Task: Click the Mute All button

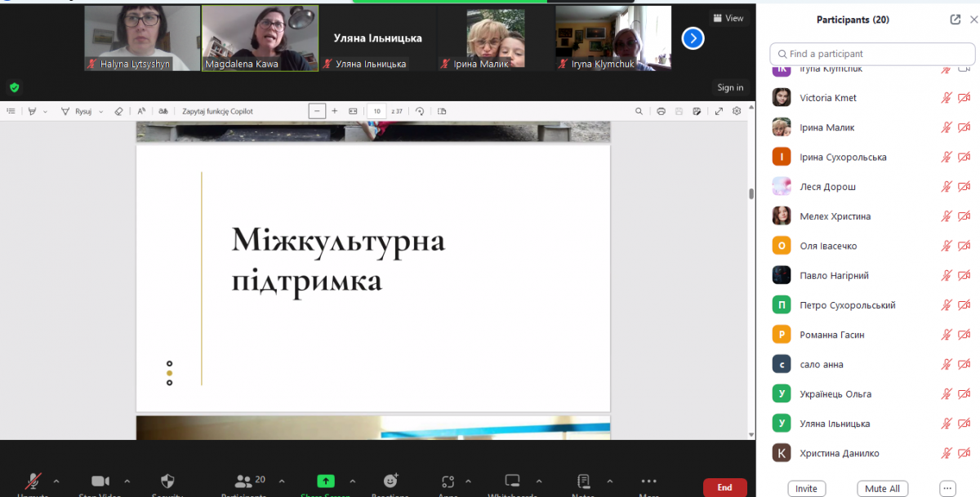Action: point(882,488)
